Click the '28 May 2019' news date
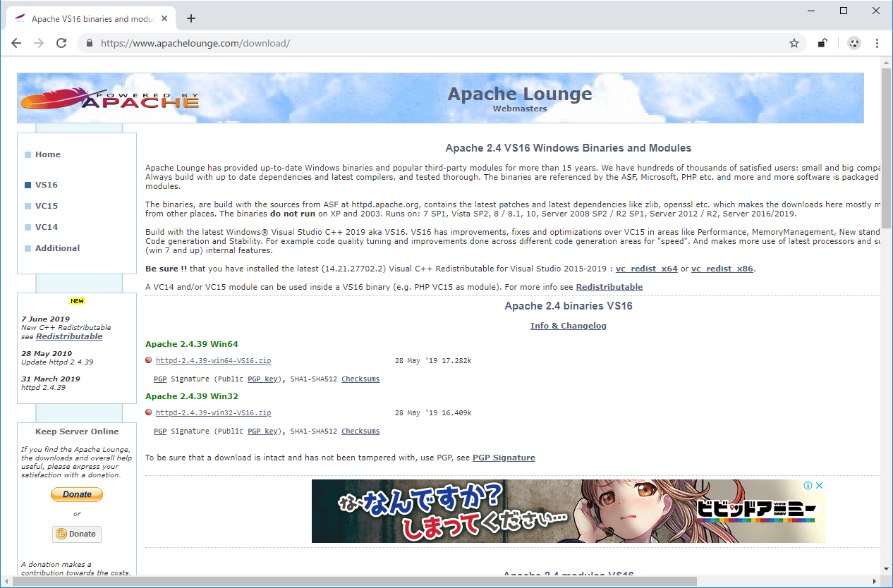This screenshot has height=588, width=893. [x=47, y=354]
